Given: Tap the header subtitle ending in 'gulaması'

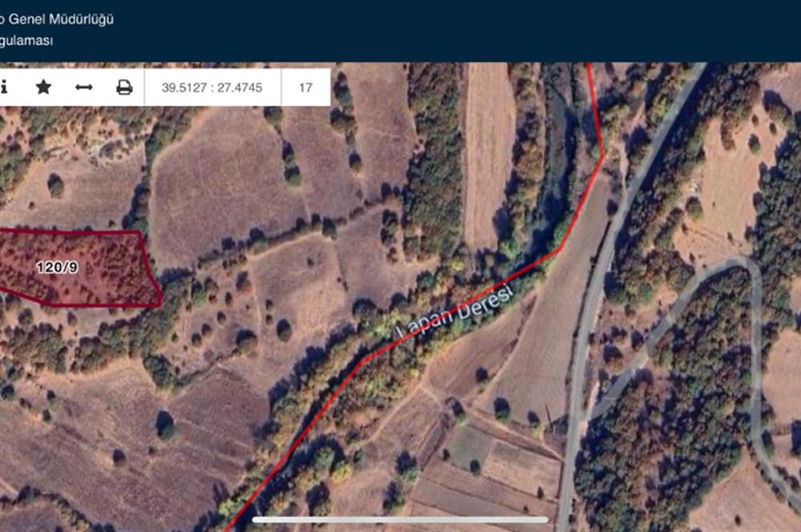Looking at the screenshot, I should tap(26, 40).
